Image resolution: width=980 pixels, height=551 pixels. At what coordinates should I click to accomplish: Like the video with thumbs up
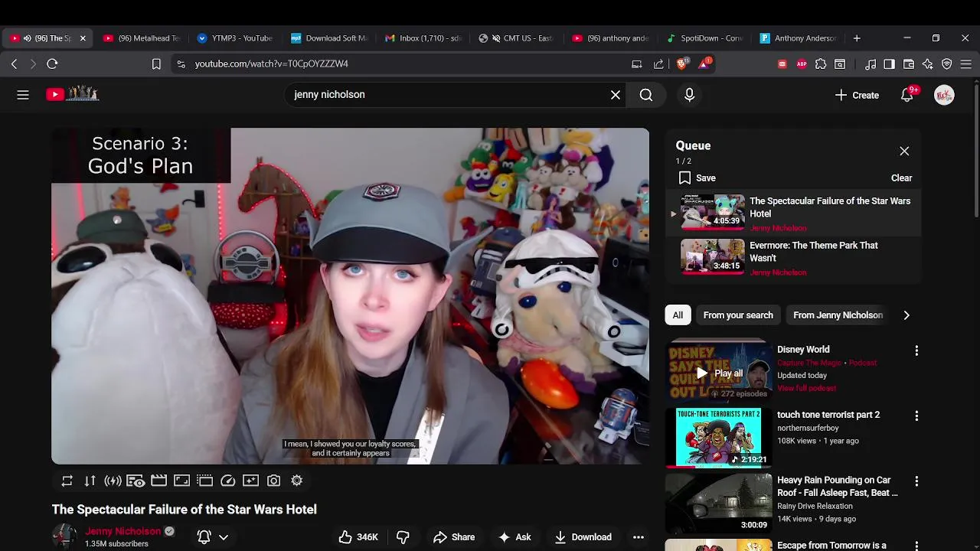[358, 537]
